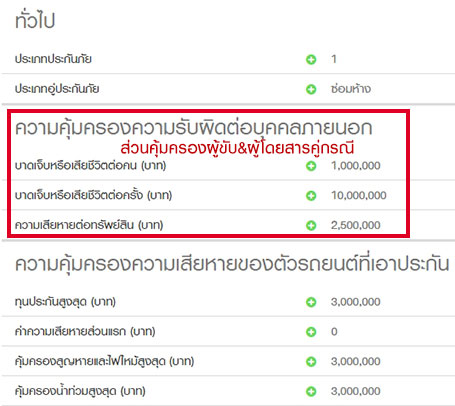Click plus icon for คุ้มครองน้ำท่วมสูงสุด row
Viewport: 455px width, 406px height.
click(x=311, y=391)
